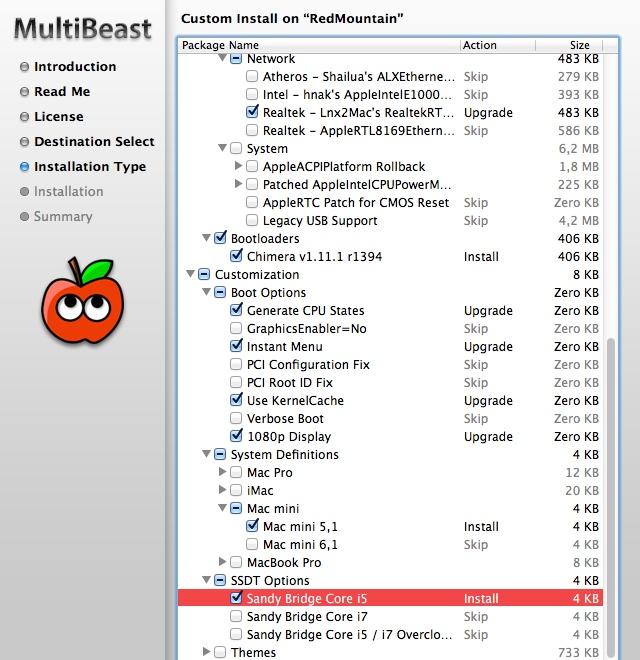Go to the License step

[59, 117]
